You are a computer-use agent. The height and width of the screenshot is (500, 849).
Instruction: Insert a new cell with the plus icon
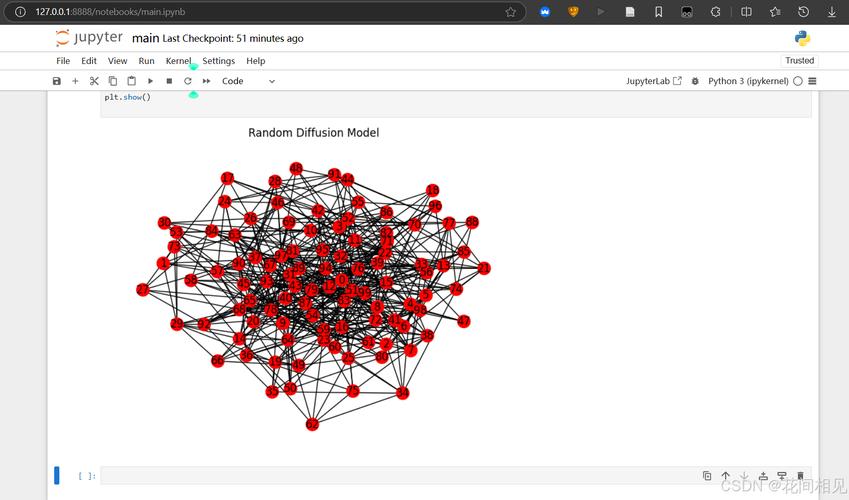click(75, 81)
